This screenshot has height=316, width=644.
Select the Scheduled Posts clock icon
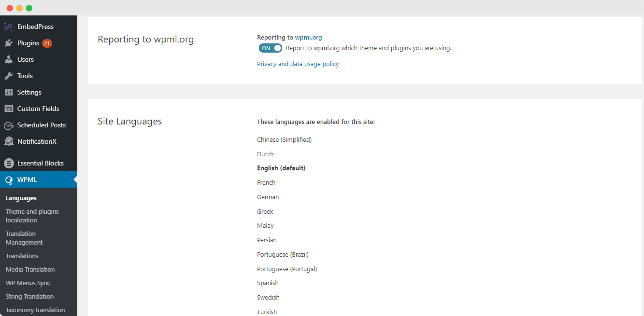(8, 125)
